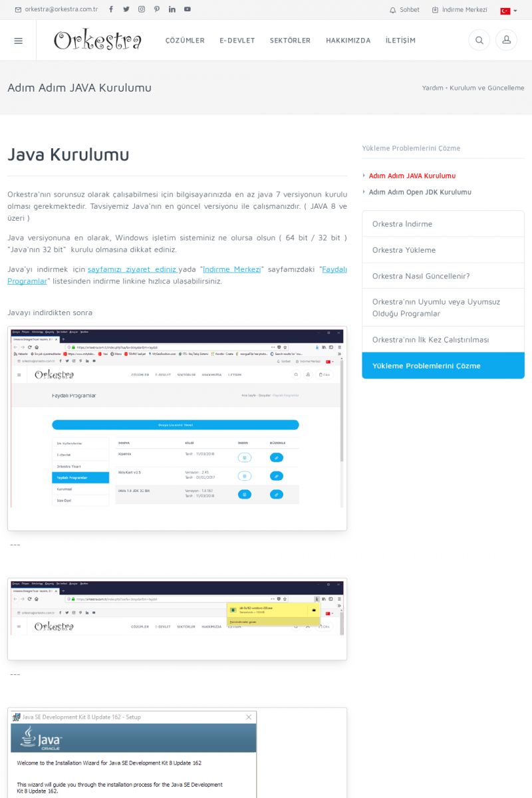Image resolution: width=532 pixels, height=798 pixels.
Task: Open the YouTube channel icon
Action: pyautogui.click(x=188, y=9)
